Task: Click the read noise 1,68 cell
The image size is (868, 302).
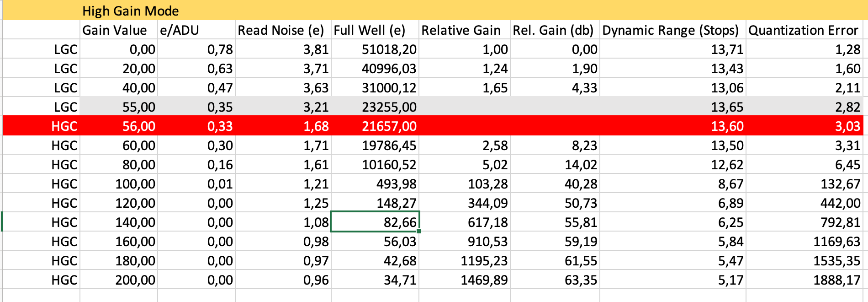Action: (283, 126)
